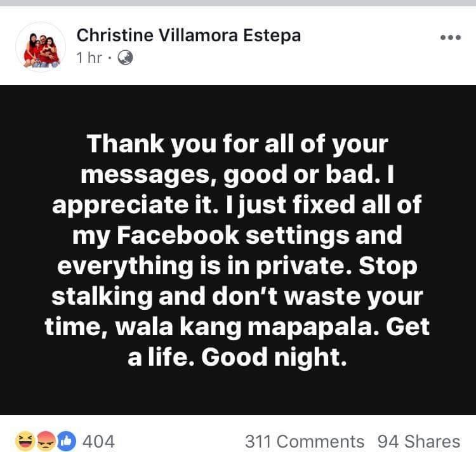Screen dimensions: 476x452
Task: Open the three-dot post options menu
Action: click(x=450, y=37)
